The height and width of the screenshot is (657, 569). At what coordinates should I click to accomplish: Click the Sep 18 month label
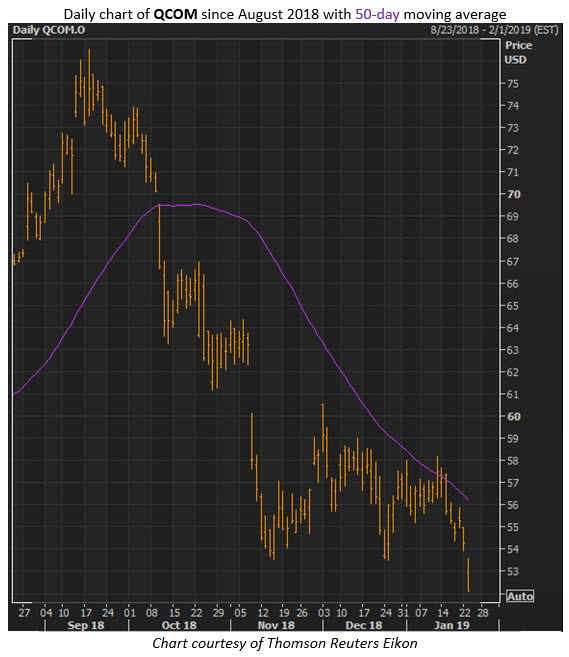point(85,625)
